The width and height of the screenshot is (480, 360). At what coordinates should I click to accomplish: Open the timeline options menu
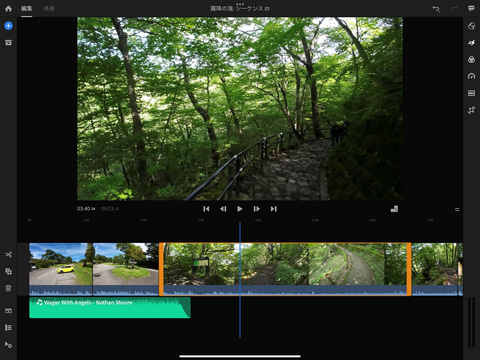point(457,209)
